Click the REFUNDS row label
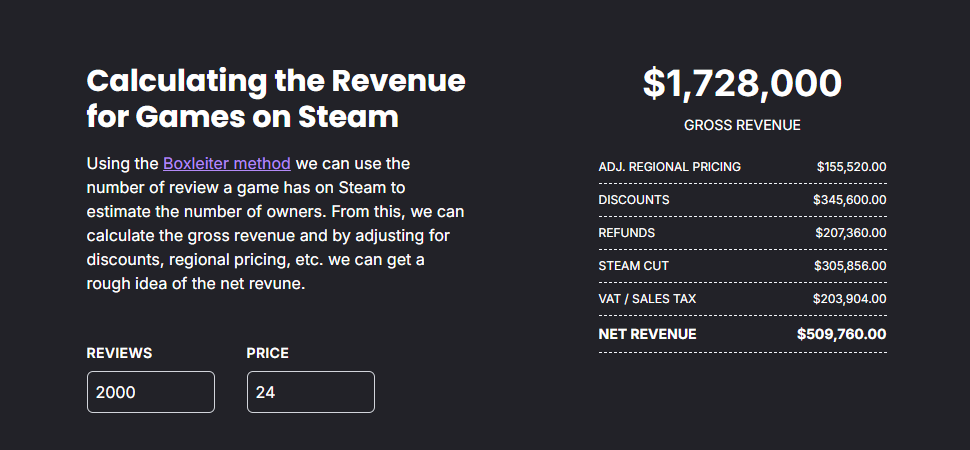 [627, 233]
